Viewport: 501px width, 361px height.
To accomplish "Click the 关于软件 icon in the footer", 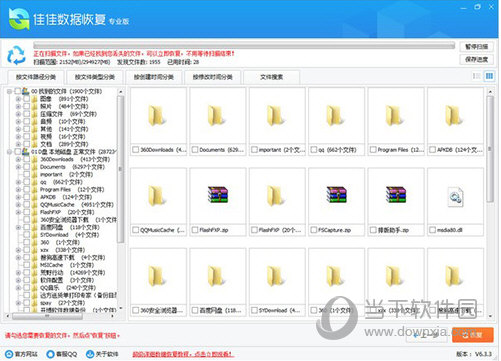I will 90,354.
